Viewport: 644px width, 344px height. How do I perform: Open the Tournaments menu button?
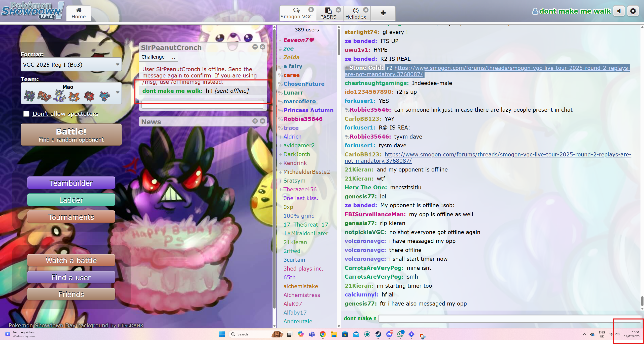pos(71,217)
